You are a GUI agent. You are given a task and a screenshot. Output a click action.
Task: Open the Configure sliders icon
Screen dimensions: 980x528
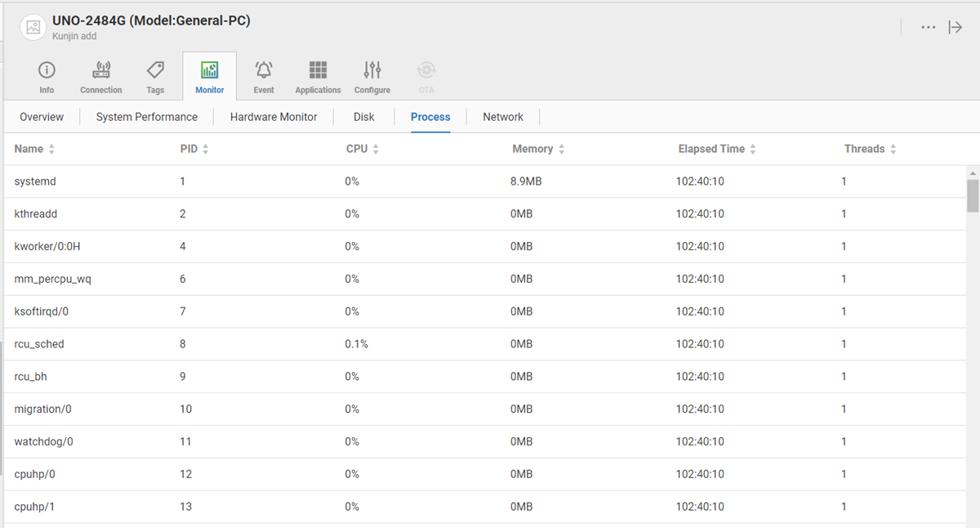click(x=372, y=71)
